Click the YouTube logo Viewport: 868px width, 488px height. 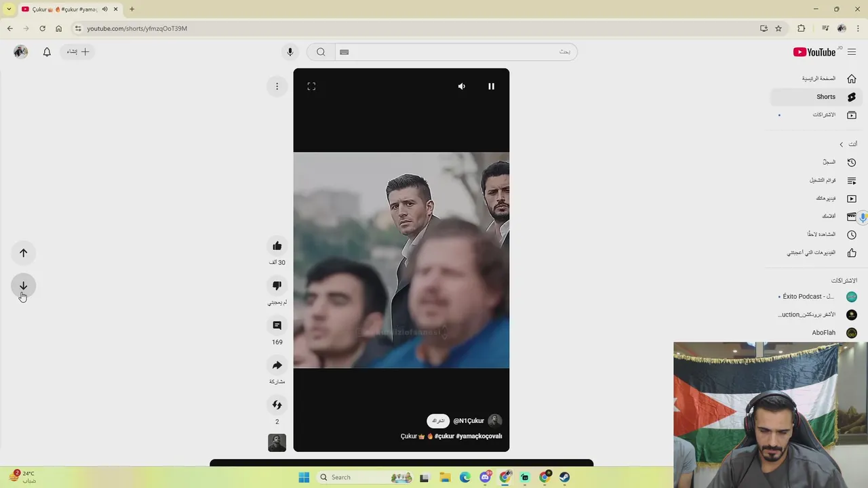click(x=814, y=52)
